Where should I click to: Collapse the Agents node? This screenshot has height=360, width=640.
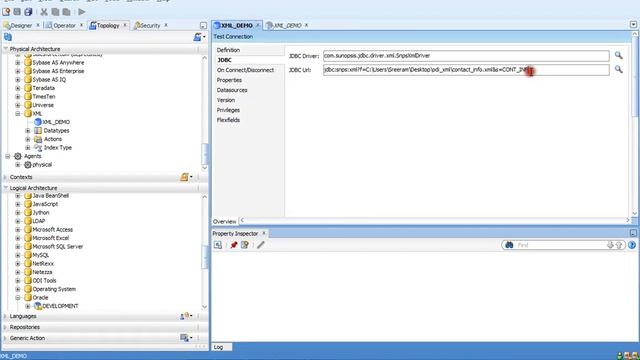pos(7,156)
